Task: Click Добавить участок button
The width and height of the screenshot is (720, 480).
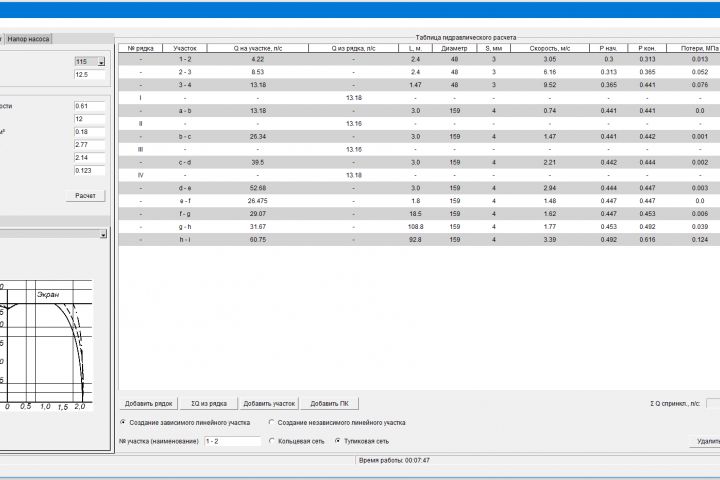Action: [269, 404]
